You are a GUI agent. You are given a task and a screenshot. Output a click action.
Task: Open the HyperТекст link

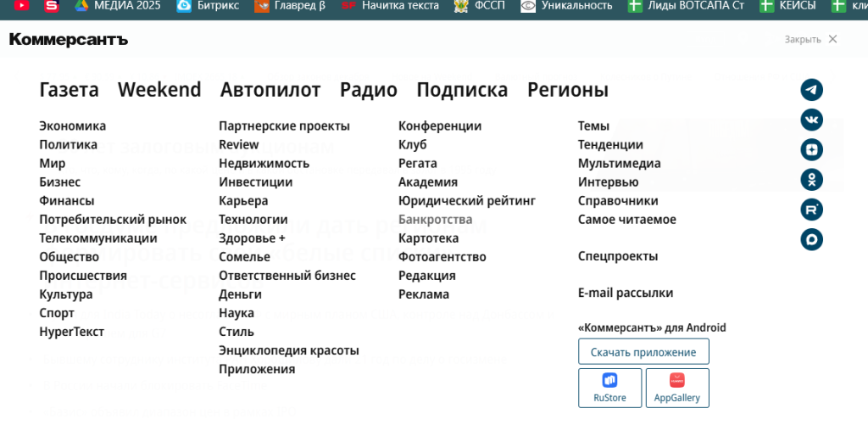tap(71, 332)
